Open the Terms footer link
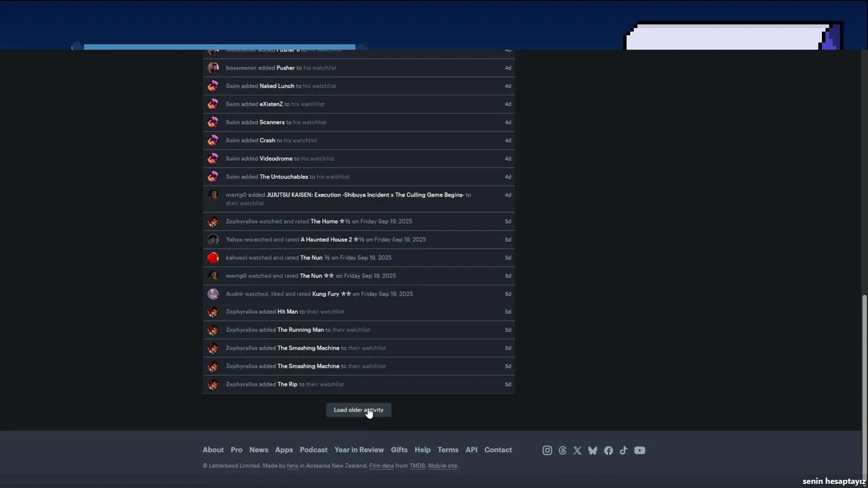The width and height of the screenshot is (868, 488). tap(448, 450)
